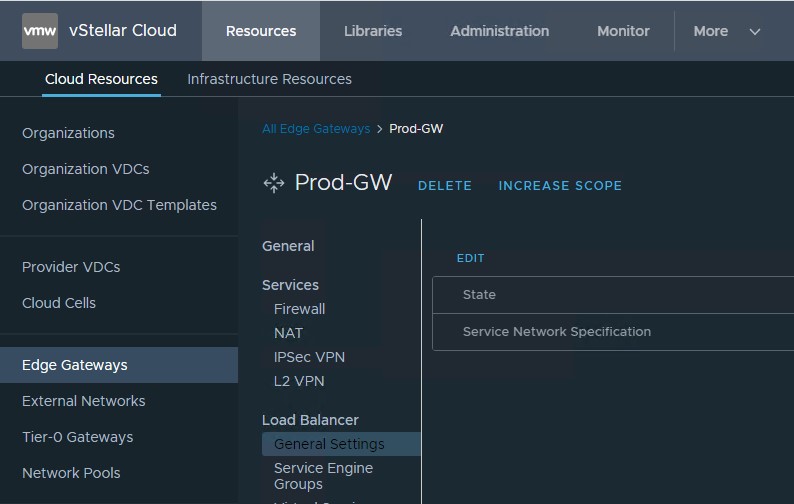Screen dimensions: 794x504
Task: Open the IPSec VPN settings
Action: pos(309,357)
